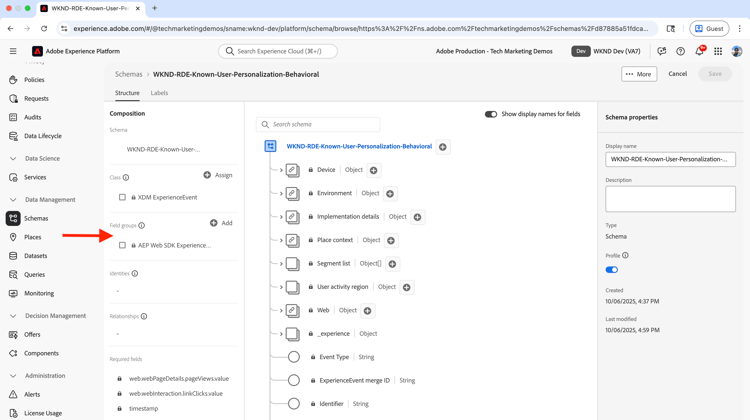The image size is (750, 420).
Task: Select the schema root node name
Action: (x=359, y=146)
